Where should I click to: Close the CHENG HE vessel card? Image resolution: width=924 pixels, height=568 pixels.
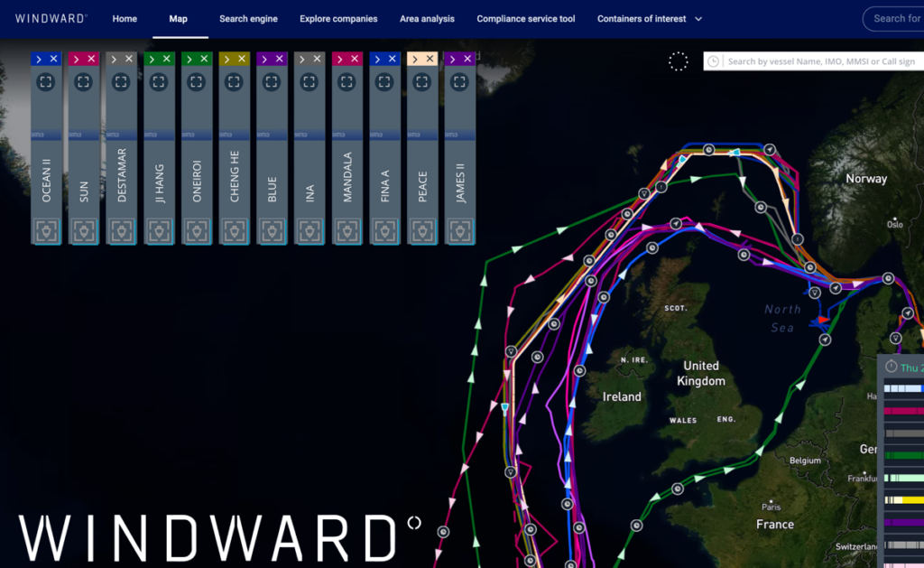point(242,59)
